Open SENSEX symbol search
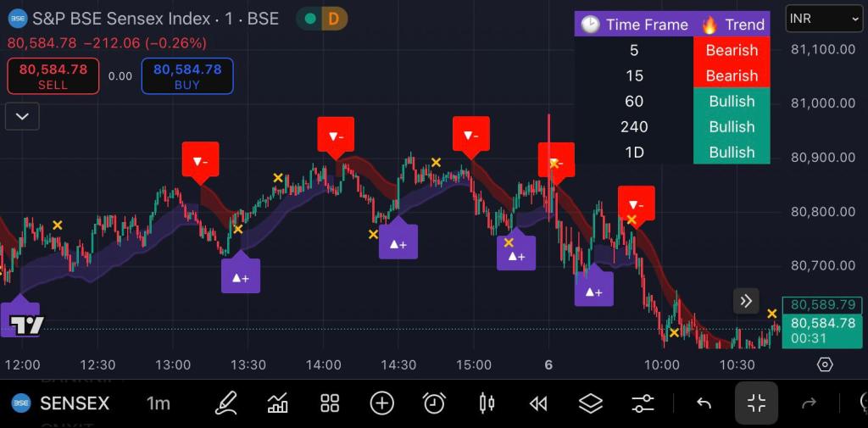Image resolution: width=868 pixels, height=428 pixels. (61, 403)
